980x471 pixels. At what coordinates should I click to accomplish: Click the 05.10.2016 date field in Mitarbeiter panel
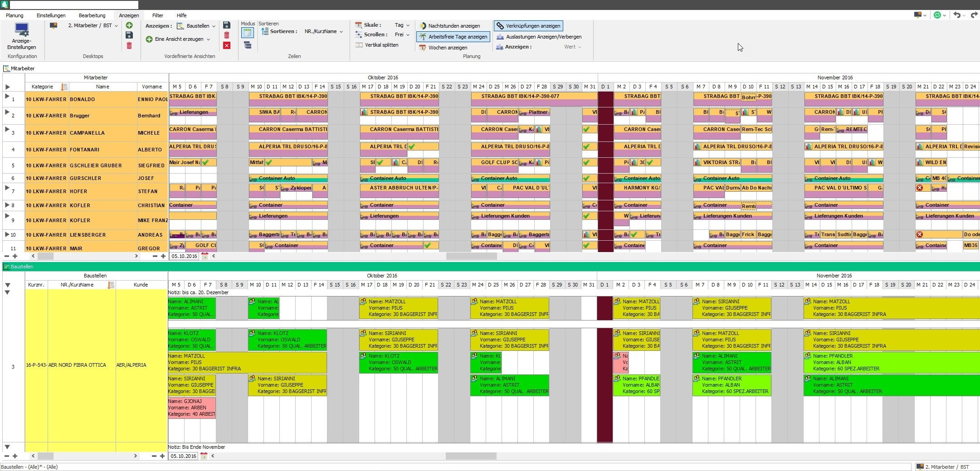(x=184, y=256)
